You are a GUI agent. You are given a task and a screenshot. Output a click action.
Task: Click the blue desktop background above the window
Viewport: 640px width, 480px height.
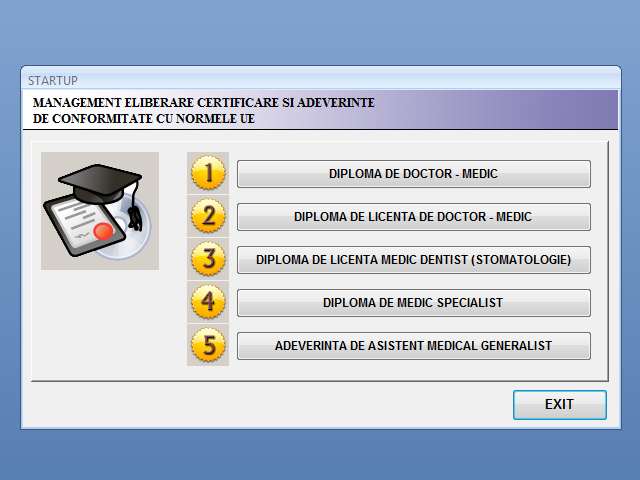pos(320,30)
